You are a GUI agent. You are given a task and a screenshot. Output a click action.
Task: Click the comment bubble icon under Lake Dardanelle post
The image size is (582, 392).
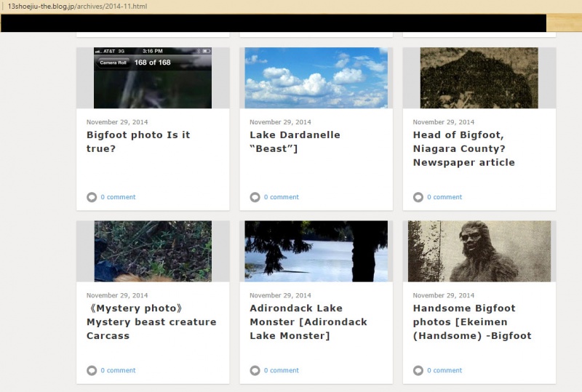255,197
